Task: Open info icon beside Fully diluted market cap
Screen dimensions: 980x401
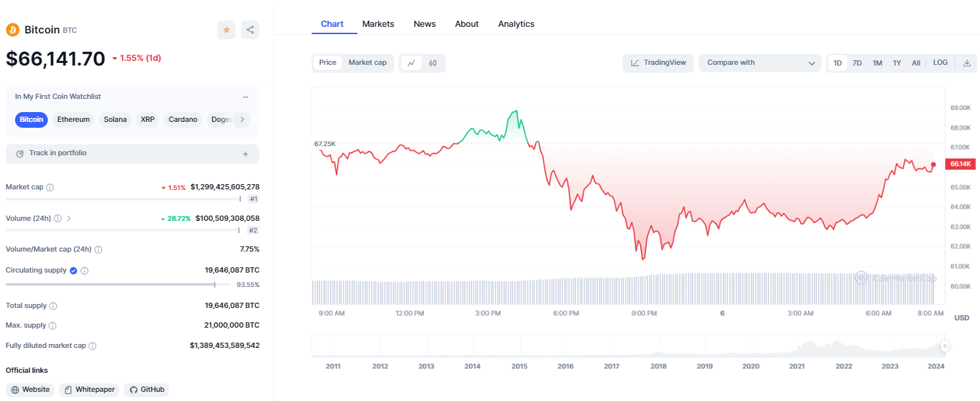Action: 92,346
